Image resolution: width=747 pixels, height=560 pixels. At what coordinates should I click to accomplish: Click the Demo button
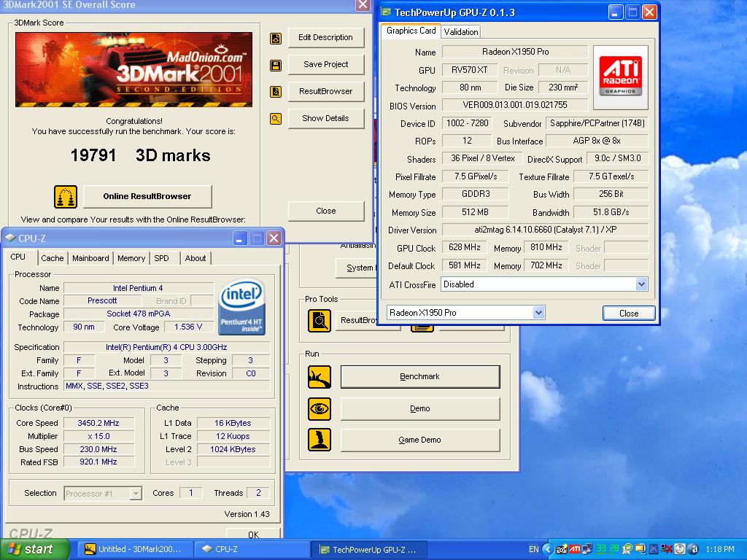click(420, 408)
